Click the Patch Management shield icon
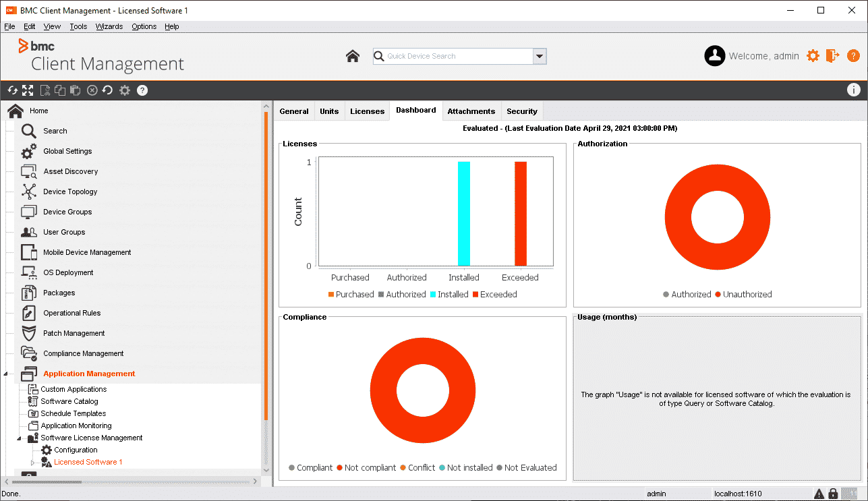 pos(29,333)
